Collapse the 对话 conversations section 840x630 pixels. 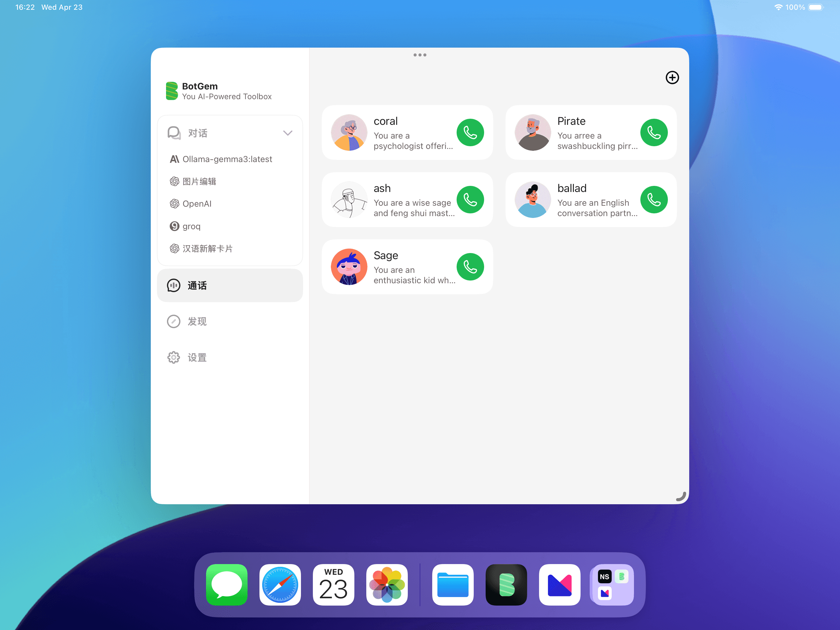288,133
